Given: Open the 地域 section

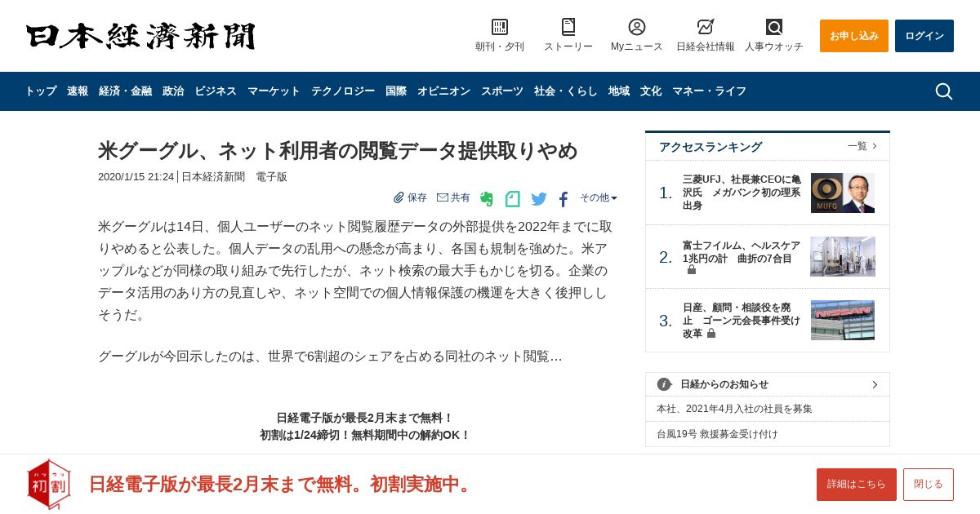Looking at the screenshot, I should pyautogui.click(x=619, y=91).
